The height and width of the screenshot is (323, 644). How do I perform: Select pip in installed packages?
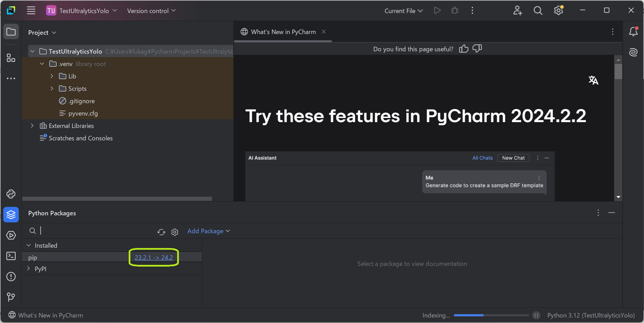pyautogui.click(x=112, y=257)
